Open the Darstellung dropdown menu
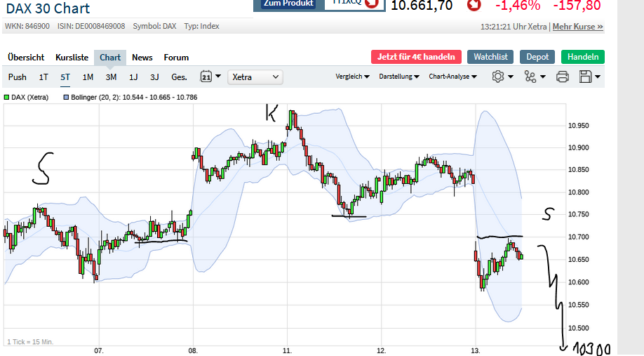The height and width of the screenshot is (356, 644). [398, 77]
